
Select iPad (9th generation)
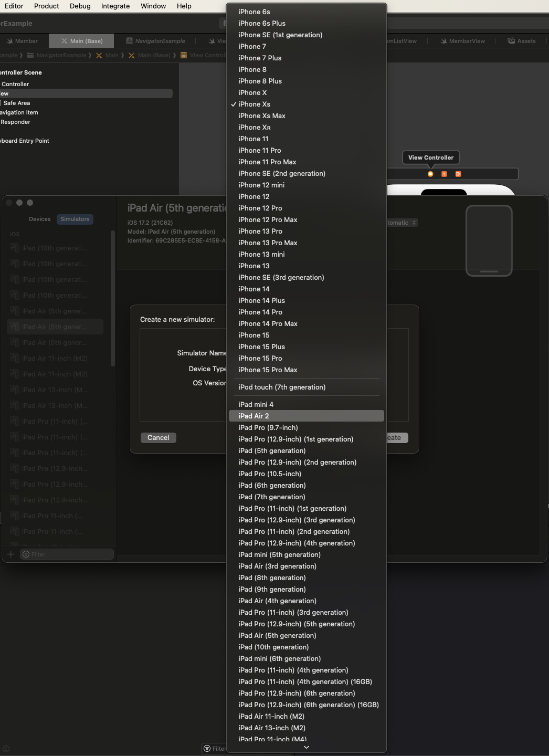coord(307,589)
